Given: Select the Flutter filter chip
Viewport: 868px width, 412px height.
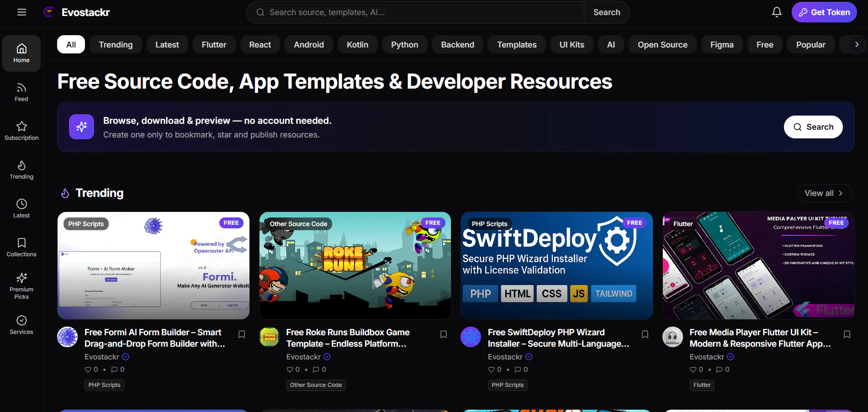Looking at the screenshot, I should tap(214, 44).
